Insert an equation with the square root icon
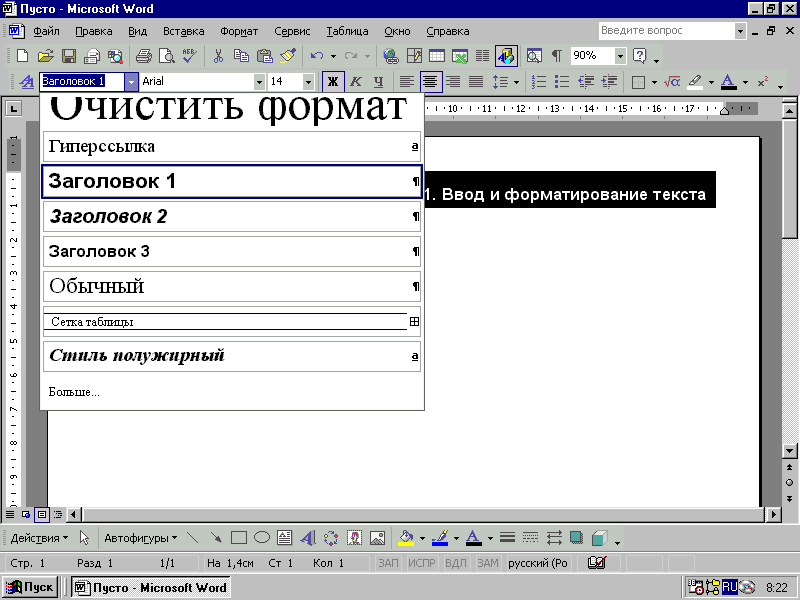Screen dimensions: 800x600 [672, 82]
